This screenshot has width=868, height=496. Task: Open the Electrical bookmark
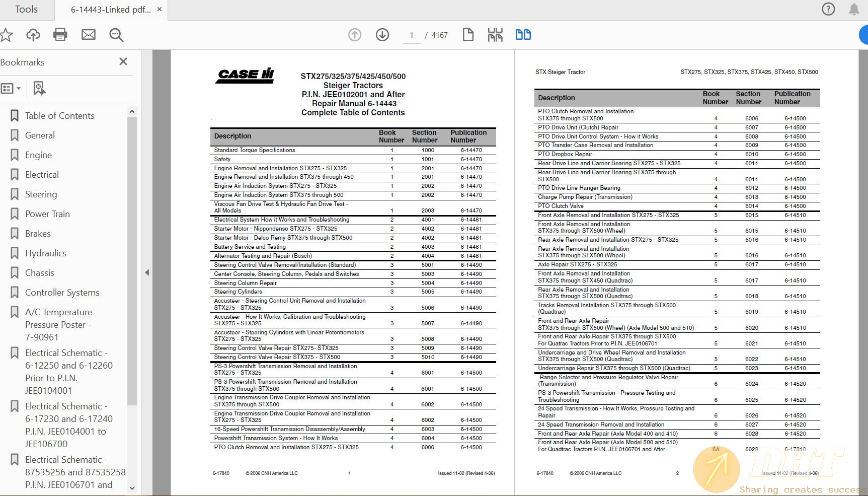[42, 175]
